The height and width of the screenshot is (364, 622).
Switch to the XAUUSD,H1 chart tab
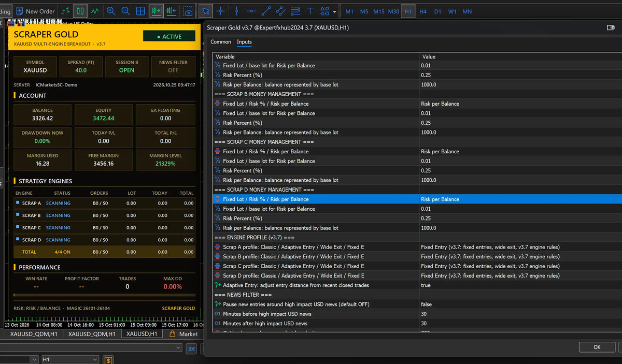142,334
